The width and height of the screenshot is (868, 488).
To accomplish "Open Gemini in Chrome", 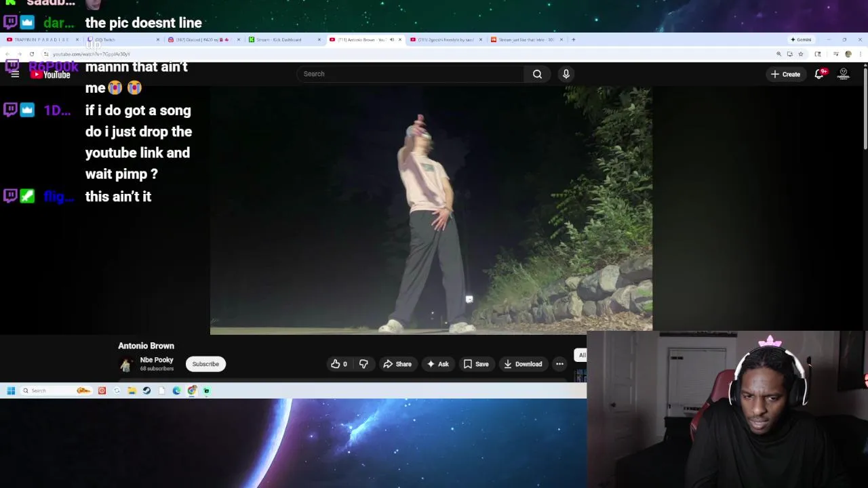I will pos(800,39).
